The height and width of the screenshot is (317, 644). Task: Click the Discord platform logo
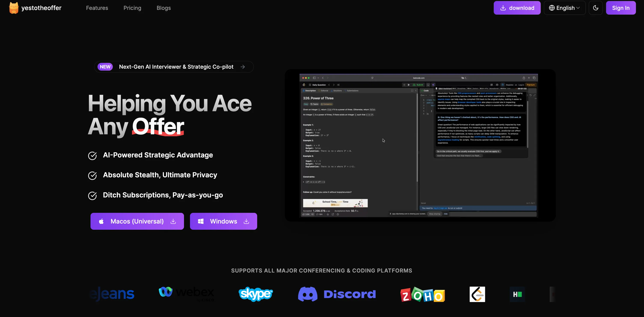[x=337, y=294]
